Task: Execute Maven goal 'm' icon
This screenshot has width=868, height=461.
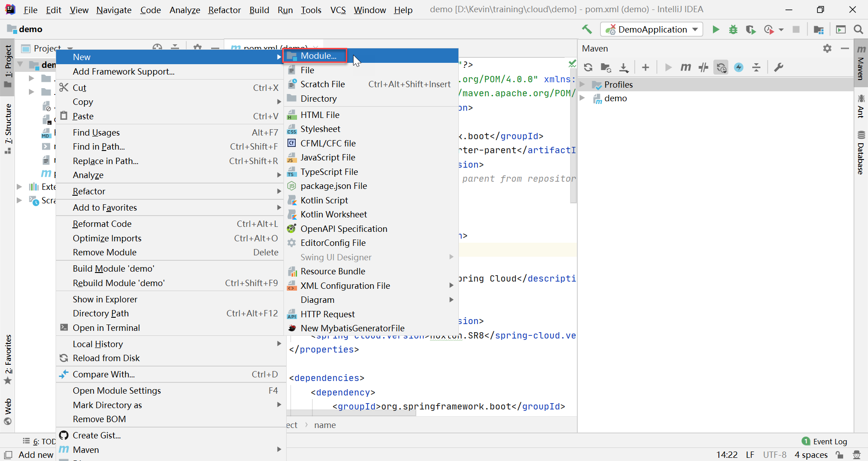Action: 686,67
